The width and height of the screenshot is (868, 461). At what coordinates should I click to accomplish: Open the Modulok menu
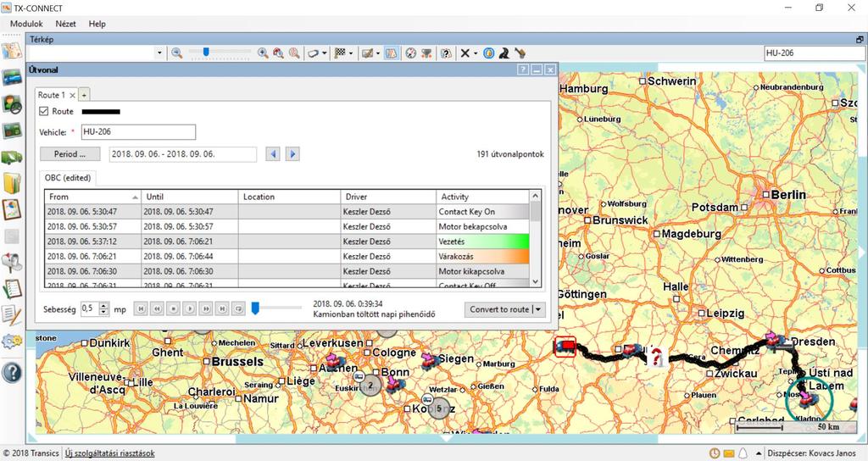click(26, 24)
